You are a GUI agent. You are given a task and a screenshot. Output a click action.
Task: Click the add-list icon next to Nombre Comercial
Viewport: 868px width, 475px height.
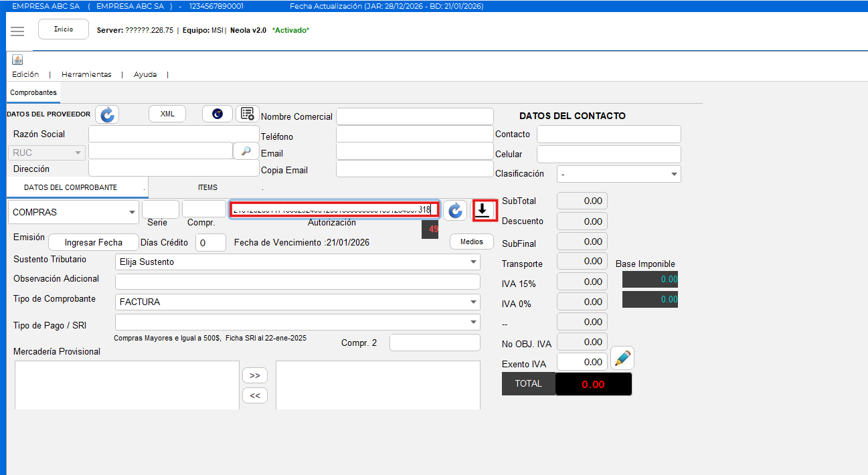(248, 114)
